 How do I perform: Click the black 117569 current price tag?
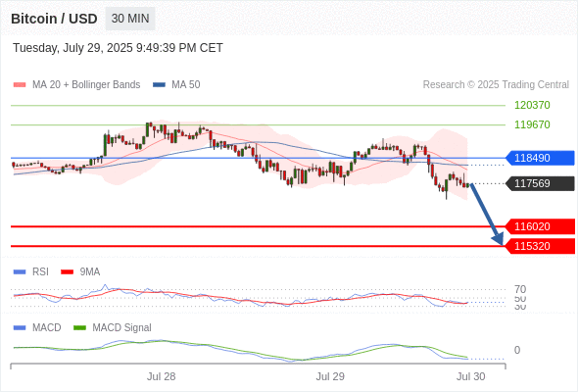tap(540, 183)
